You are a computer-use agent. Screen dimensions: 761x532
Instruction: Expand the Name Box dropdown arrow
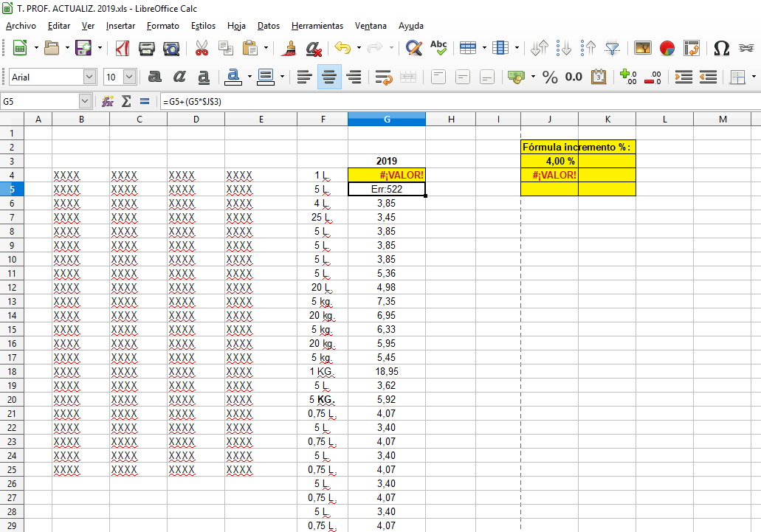point(85,101)
